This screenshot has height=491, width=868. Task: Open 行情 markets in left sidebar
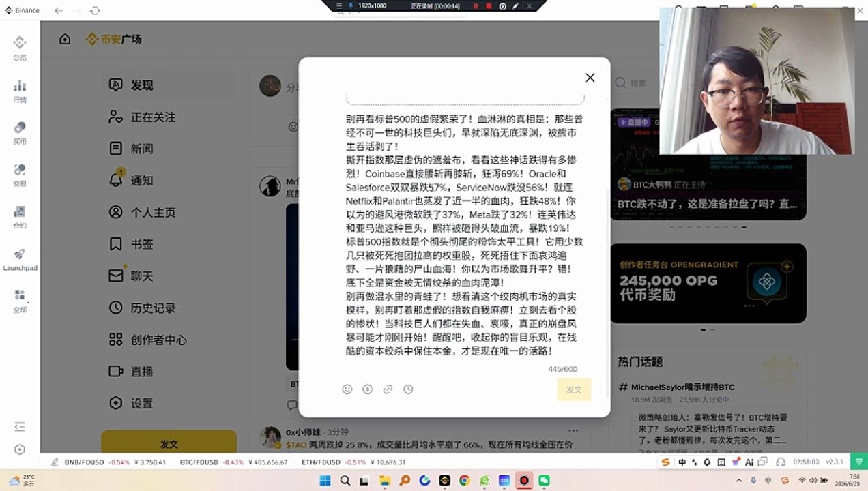point(20,91)
